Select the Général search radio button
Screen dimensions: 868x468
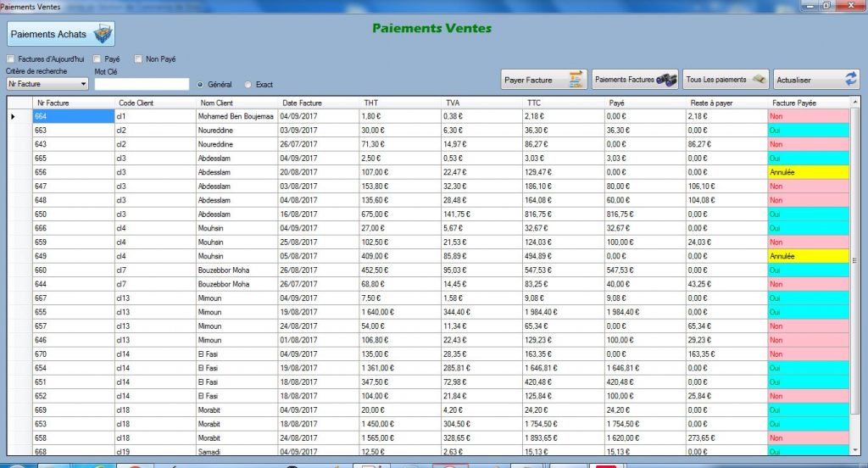200,85
